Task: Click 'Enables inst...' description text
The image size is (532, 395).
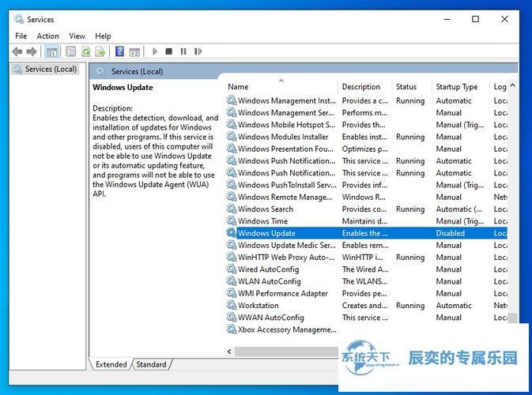Action: pos(364,137)
